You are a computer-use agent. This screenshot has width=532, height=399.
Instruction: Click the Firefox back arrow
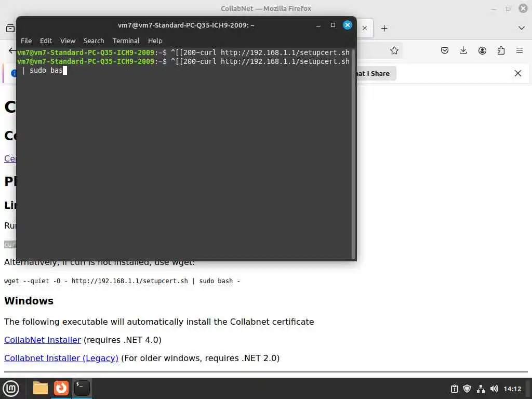click(12, 50)
